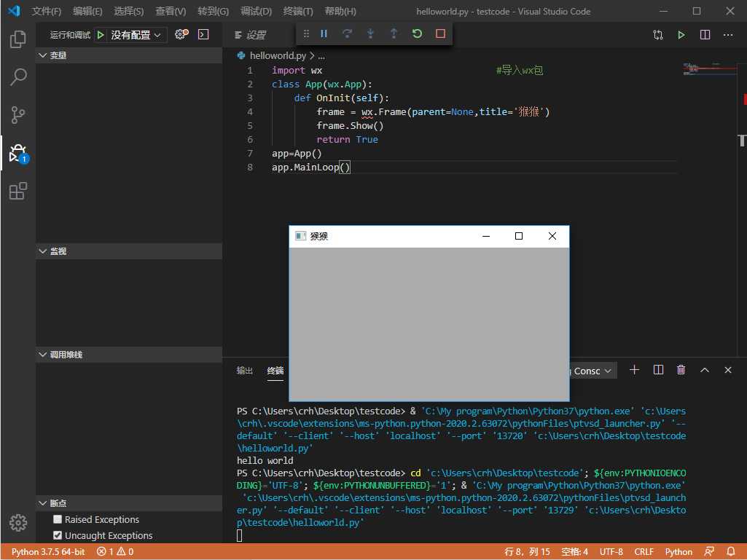Viewport: 747px width, 560px height.
Task: Change language mode Python in status bar
Action: [x=678, y=551]
